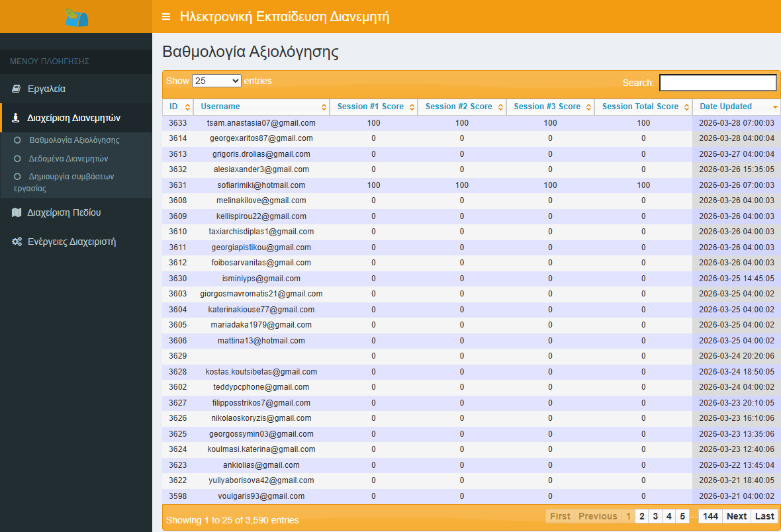Click the Search input field
The image size is (781, 532).
click(717, 83)
